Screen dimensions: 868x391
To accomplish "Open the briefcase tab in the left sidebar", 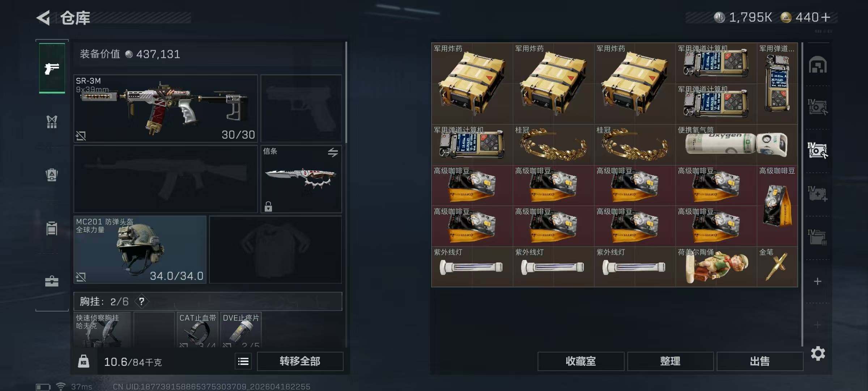I will click(x=52, y=281).
